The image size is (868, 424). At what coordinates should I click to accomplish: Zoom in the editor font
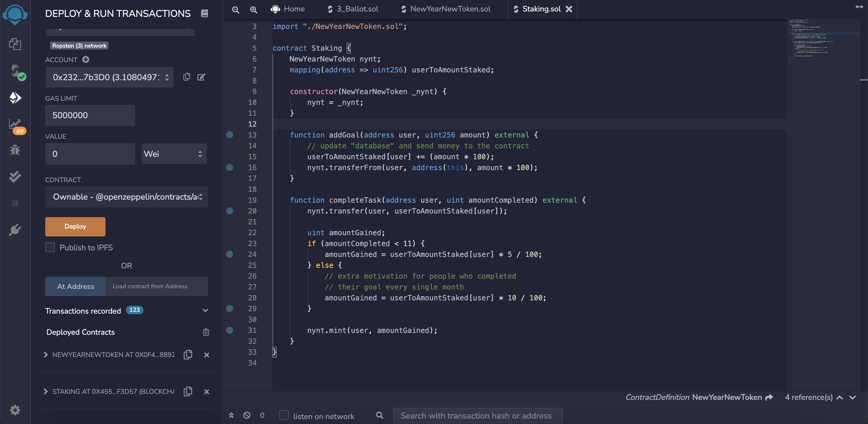(253, 9)
